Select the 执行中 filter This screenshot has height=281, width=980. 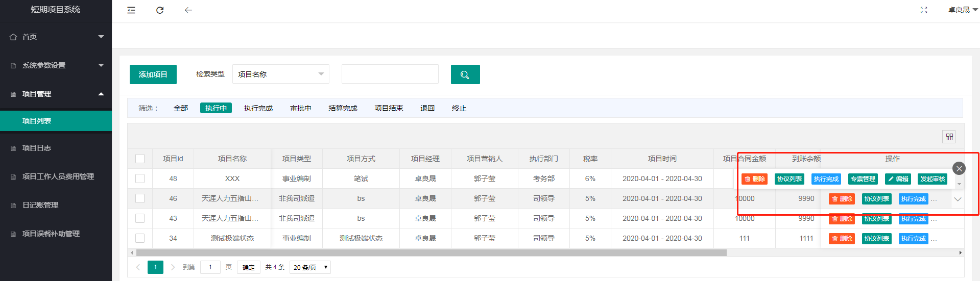point(216,108)
